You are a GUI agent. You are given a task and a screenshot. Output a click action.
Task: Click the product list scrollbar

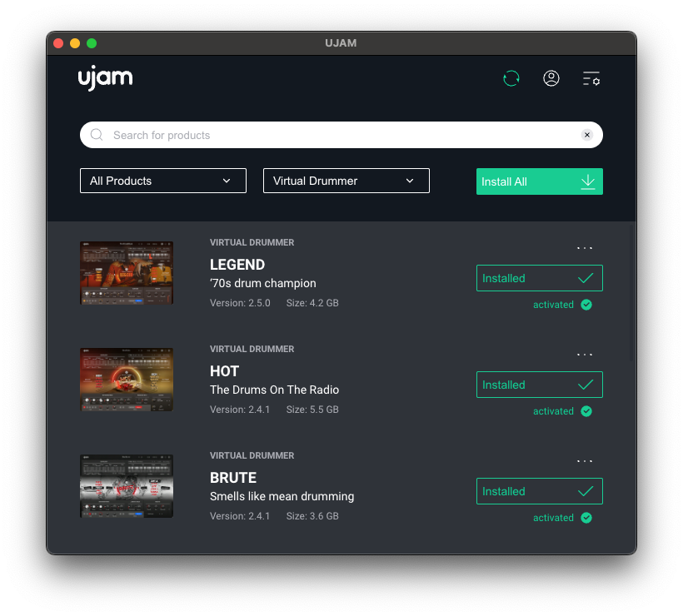[x=631, y=292]
